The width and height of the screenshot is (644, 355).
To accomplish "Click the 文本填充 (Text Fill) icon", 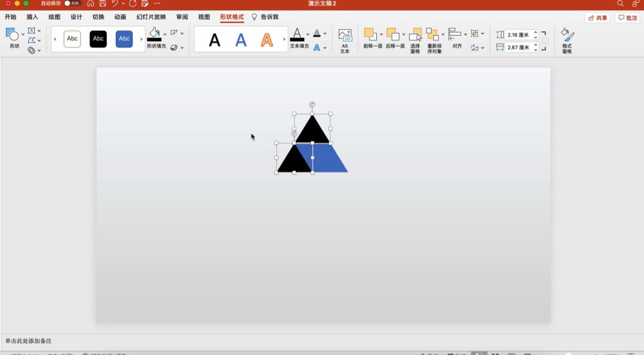I will 297,35.
